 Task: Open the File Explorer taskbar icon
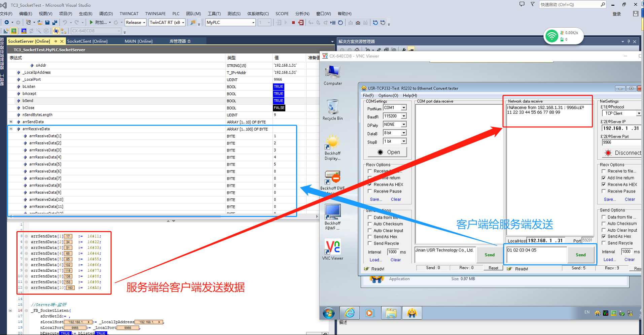point(391,313)
